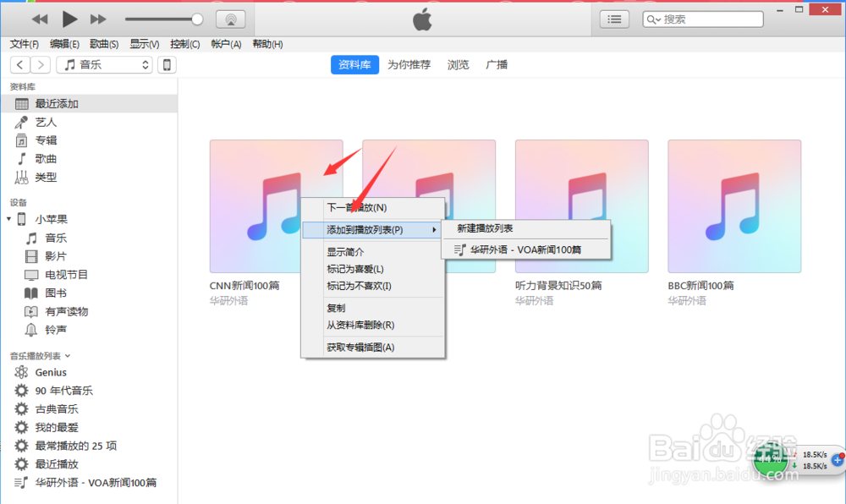
Task: Open the 最近播放 smart playlist
Action: coord(89,463)
